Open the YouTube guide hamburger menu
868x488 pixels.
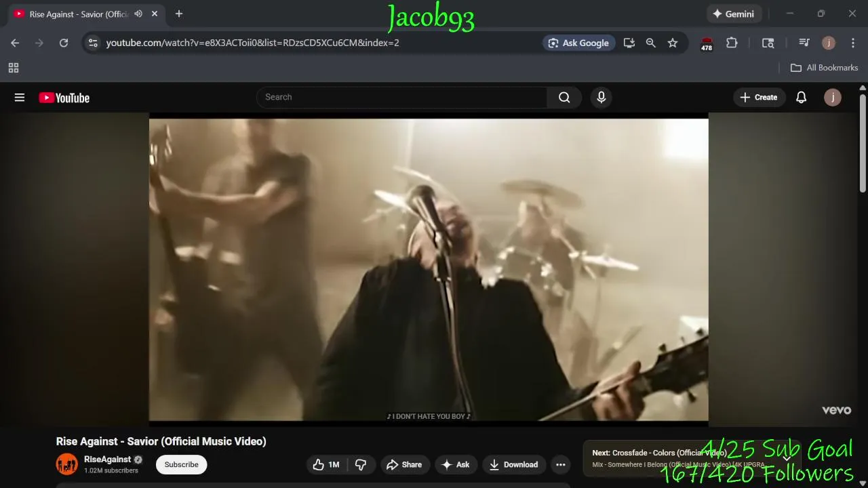[20, 98]
